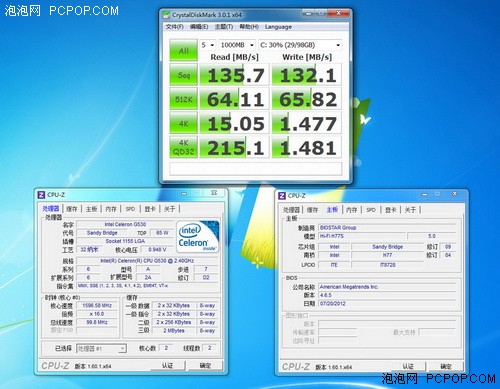Click the empty comment field in CrystalDiskMark
This screenshot has width=500, height=389.
[256, 169]
